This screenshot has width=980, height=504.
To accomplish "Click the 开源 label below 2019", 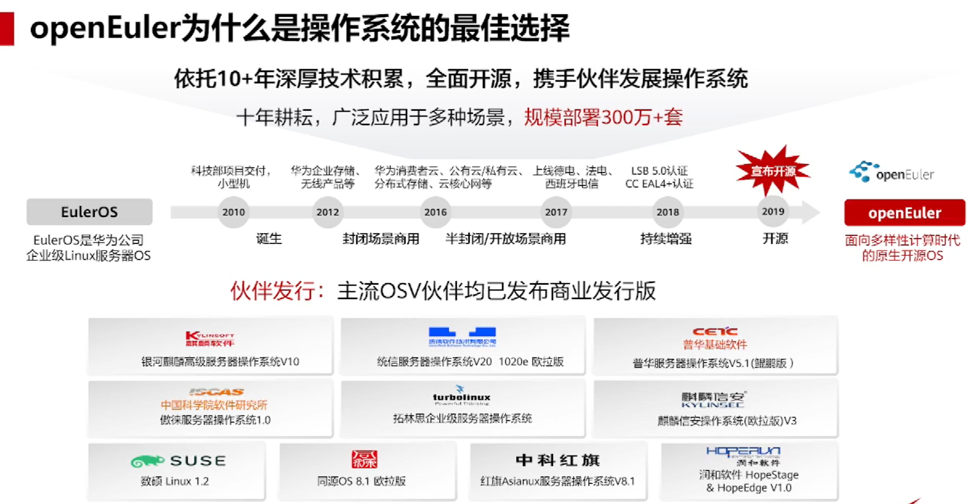I will pyautogui.click(x=775, y=238).
